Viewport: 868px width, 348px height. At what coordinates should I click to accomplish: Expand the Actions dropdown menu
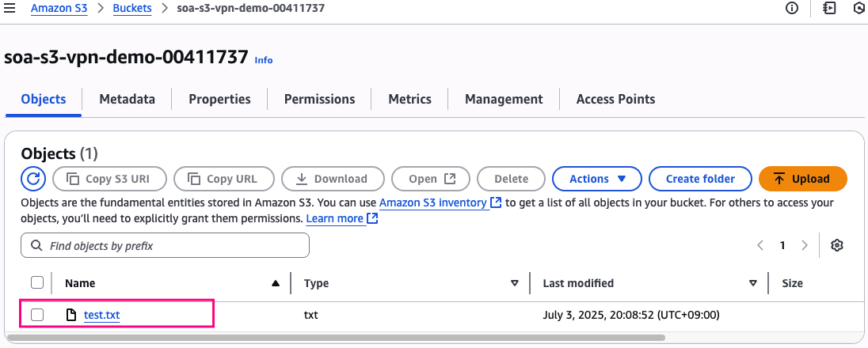598,179
